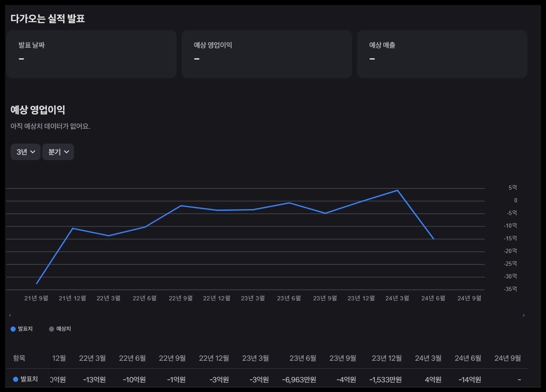Click the 22년 6월 chart axis label
This screenshot has height=392, width=546.
[x=145, y=298]
